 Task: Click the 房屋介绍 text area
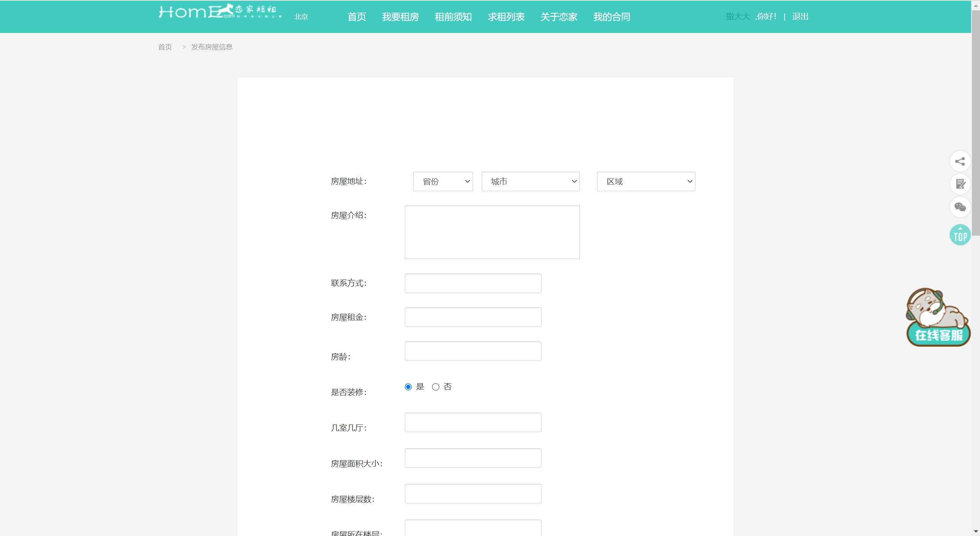[492, 232]
